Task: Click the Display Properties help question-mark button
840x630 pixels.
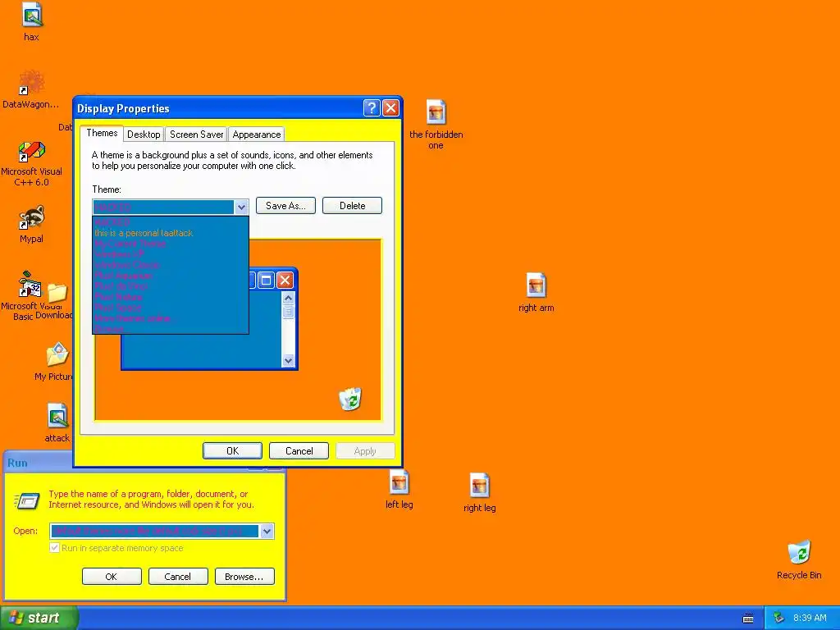Action: pos(372,108)
